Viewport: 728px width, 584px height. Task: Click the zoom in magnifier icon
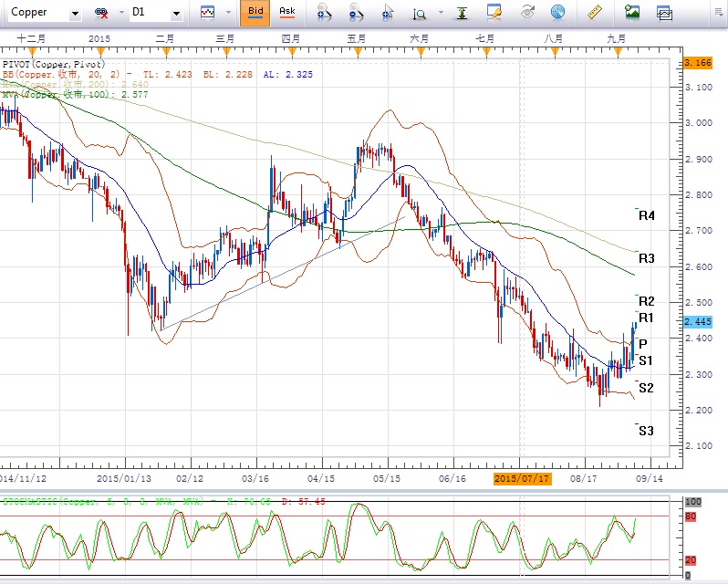324,13
